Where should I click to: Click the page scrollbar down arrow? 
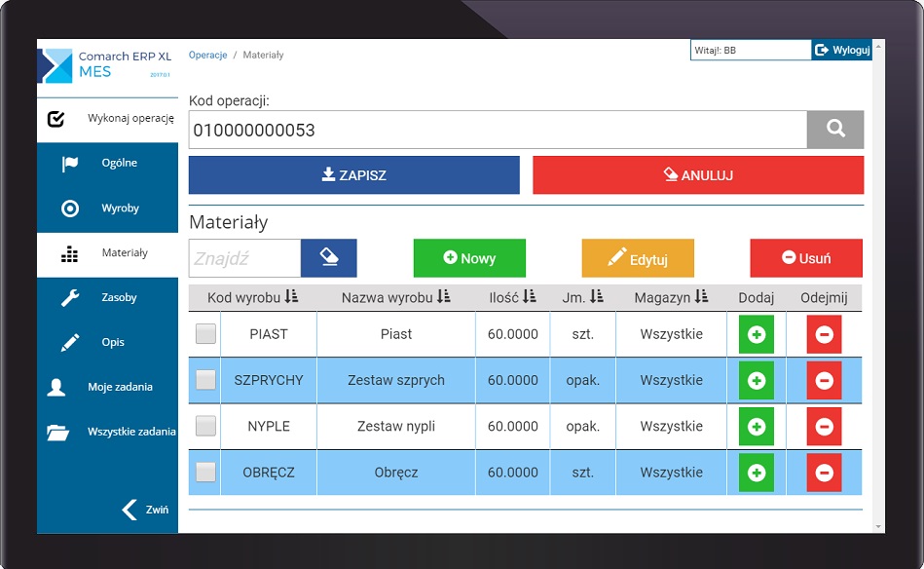[x=878, y=526]
